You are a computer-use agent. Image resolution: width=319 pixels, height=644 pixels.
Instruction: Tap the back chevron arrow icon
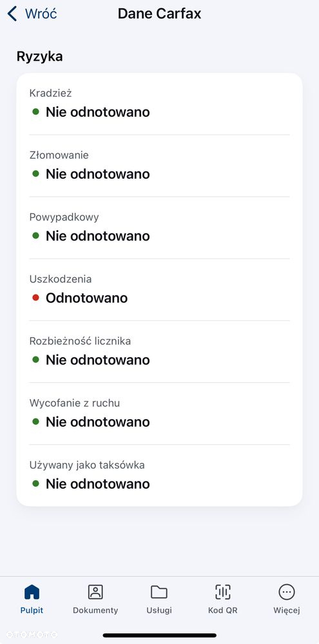tap(12, 14)
